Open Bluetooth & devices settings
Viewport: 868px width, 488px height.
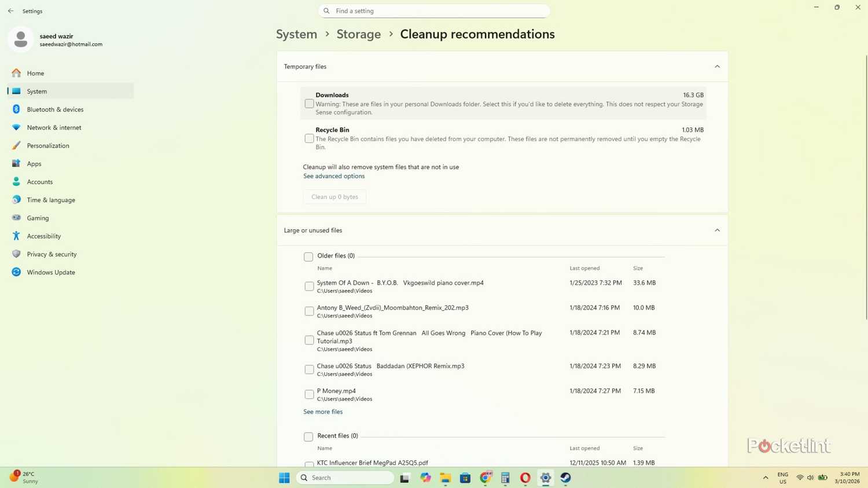click(x=55, y=109)
